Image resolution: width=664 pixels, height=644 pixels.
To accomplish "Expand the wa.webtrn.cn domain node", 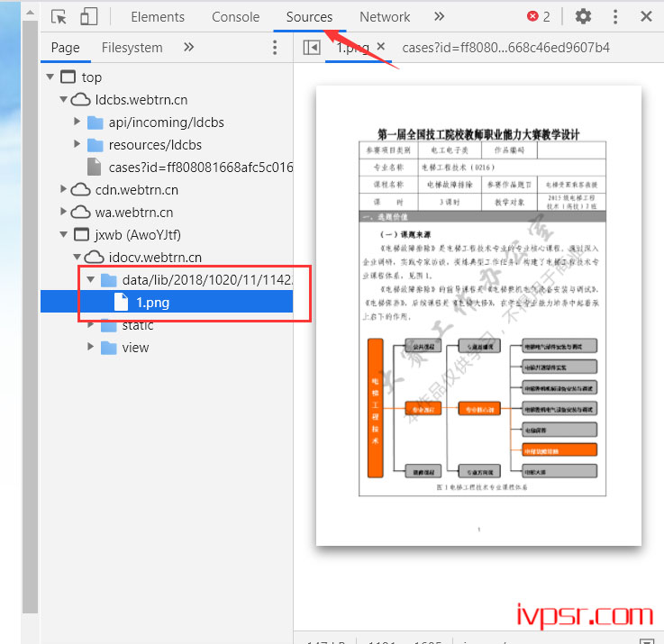I will 64,212.
